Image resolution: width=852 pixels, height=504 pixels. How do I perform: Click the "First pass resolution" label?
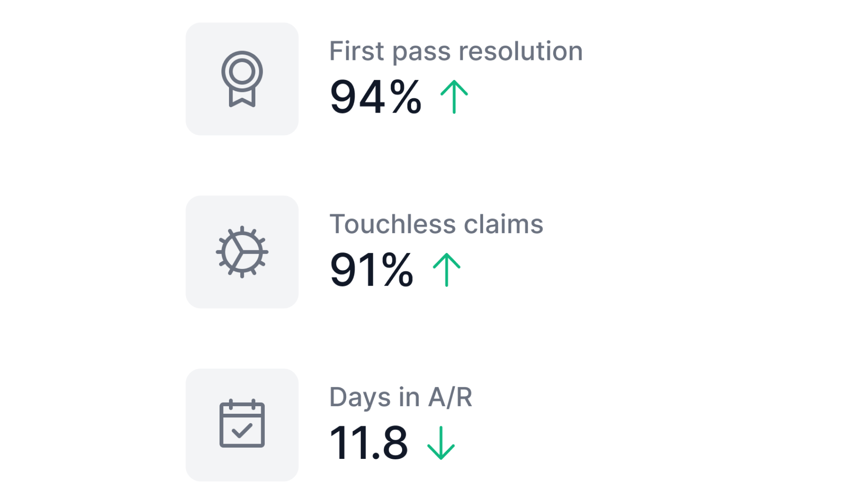[456, 51]
